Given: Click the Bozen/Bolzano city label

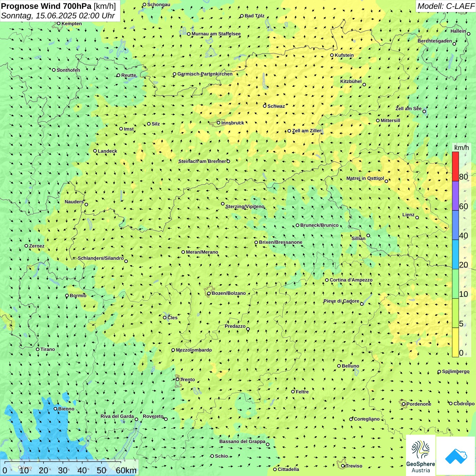Looking at the screenshot, I should [x=228, y=293].
